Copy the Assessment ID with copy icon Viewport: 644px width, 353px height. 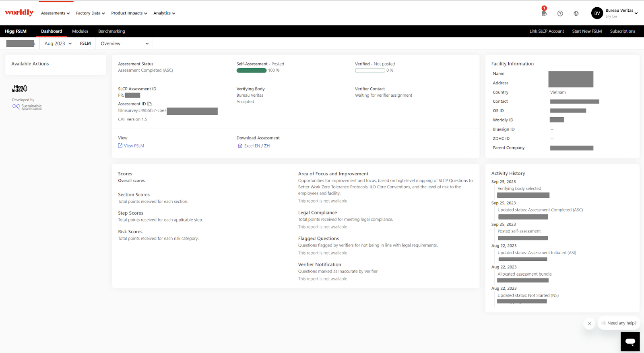150,104
